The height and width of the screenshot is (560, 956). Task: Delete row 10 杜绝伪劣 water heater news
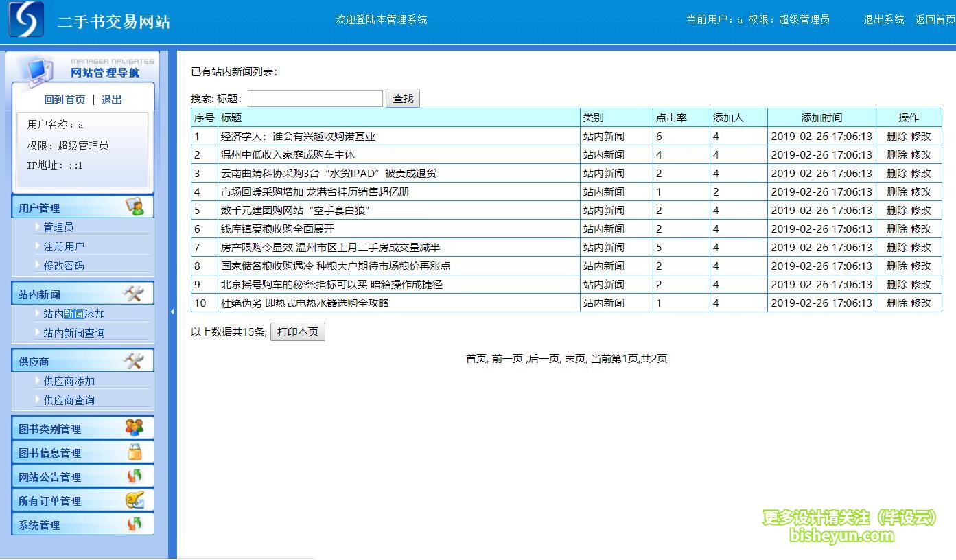897,303
